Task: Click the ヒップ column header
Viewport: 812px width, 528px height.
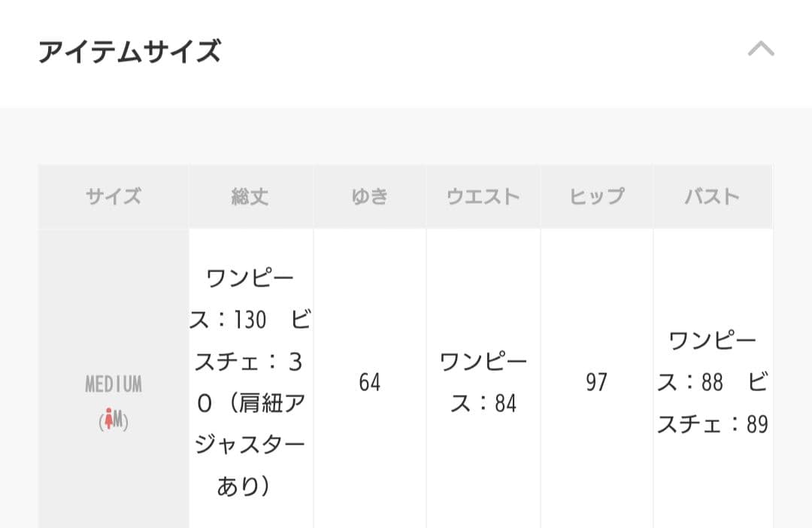Action: click(596, 196)
